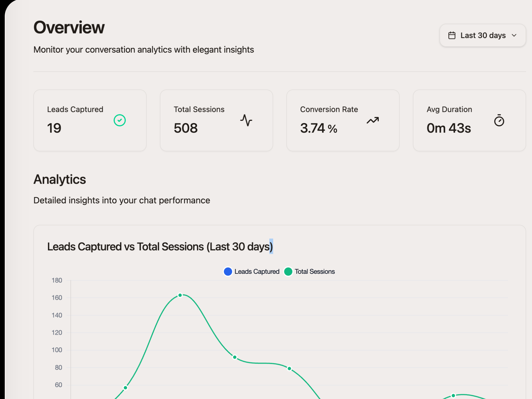Click the chevron beside Last 30 days
This screenshot has width=532, height=399.
pyautogui.click(x=514, y=35)
